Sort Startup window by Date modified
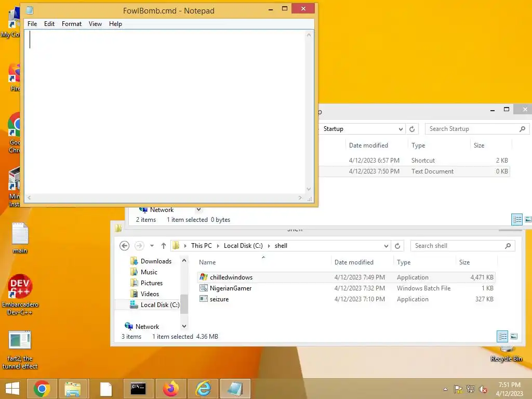 [x=368, y=145]
